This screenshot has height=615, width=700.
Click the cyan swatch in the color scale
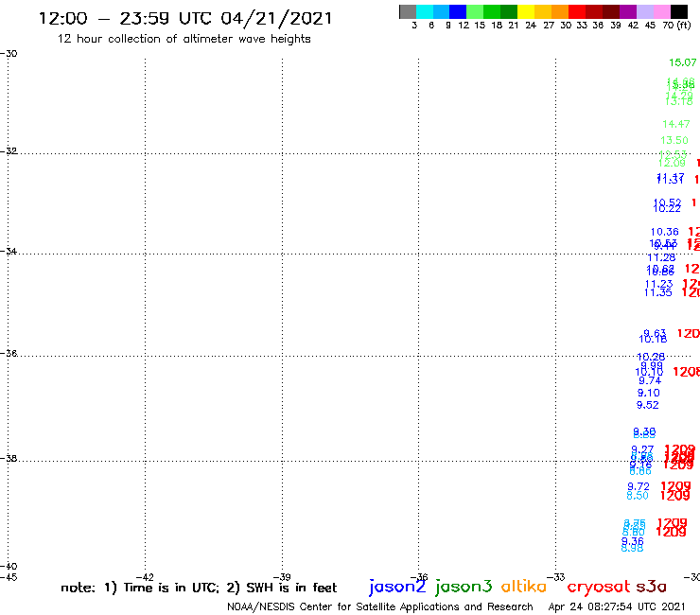click(424, 11)
